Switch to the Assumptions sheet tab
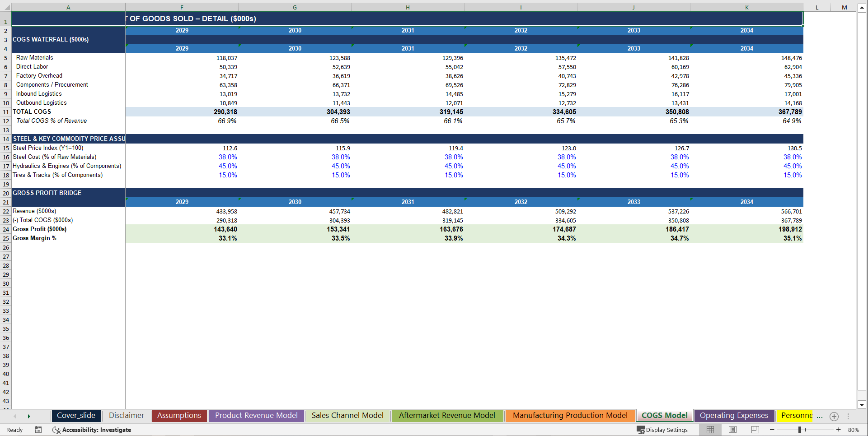868x436 pixels. pos(179,415)
